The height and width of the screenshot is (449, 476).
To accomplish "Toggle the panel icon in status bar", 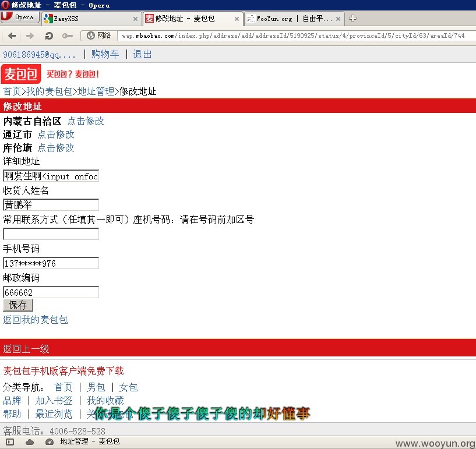I will pyautogui.click(x=10, y=442).
